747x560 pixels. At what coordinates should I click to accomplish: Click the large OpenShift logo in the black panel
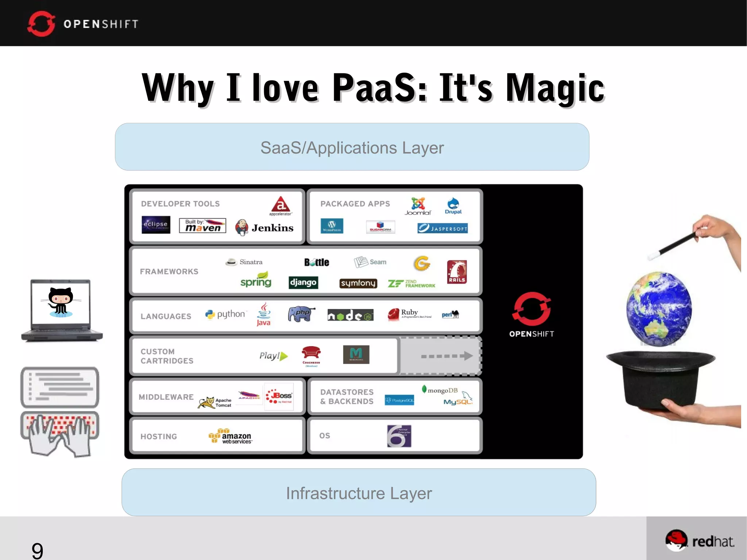coord(531,314)
